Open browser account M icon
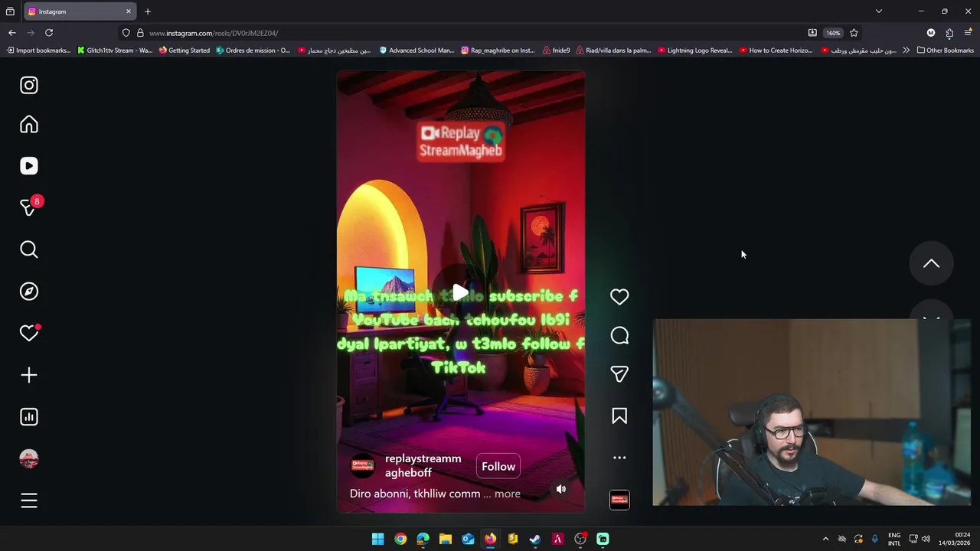The height and width of the screenshot is (551, 980). pos(931,33)
